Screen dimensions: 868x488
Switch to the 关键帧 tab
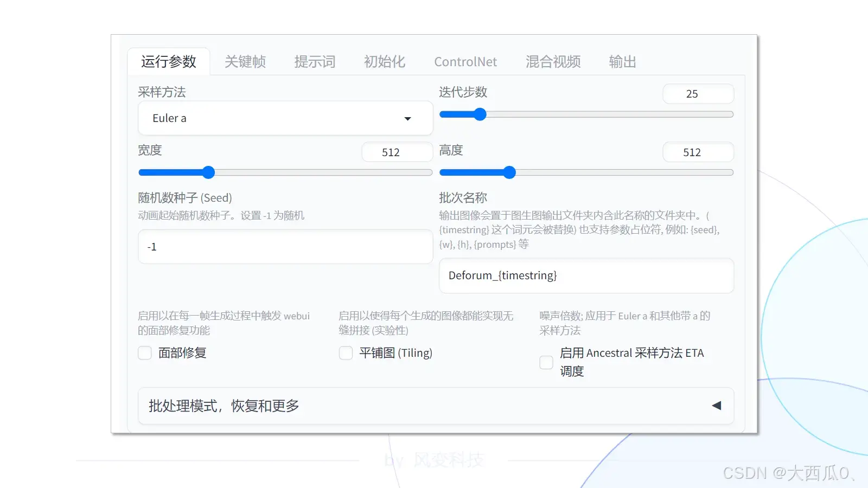[x=245, y=62]
